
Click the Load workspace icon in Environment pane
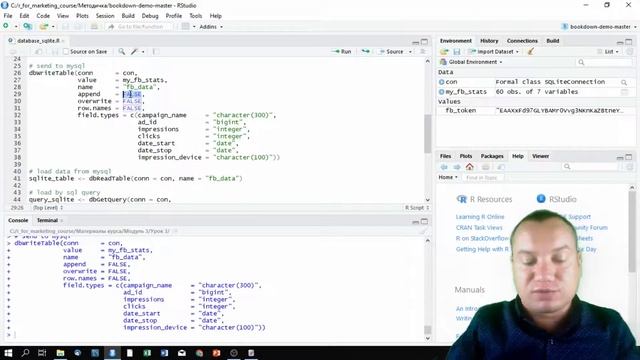pyautogui.click(x=444, y=51)
